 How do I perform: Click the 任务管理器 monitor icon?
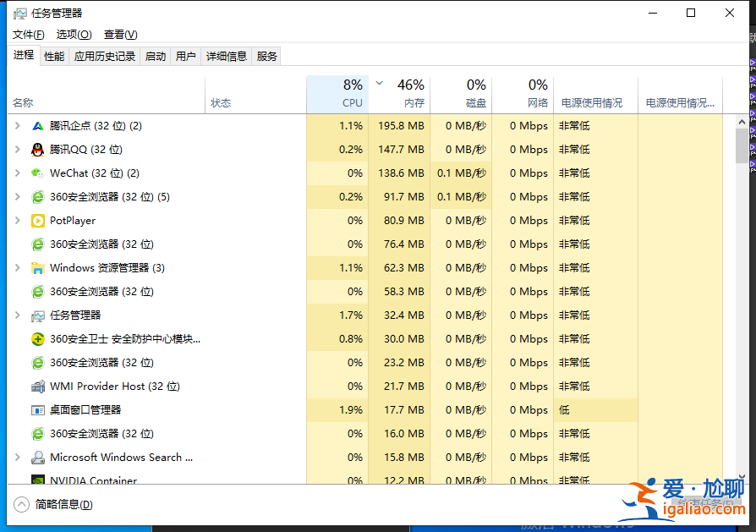click(37, 315)
